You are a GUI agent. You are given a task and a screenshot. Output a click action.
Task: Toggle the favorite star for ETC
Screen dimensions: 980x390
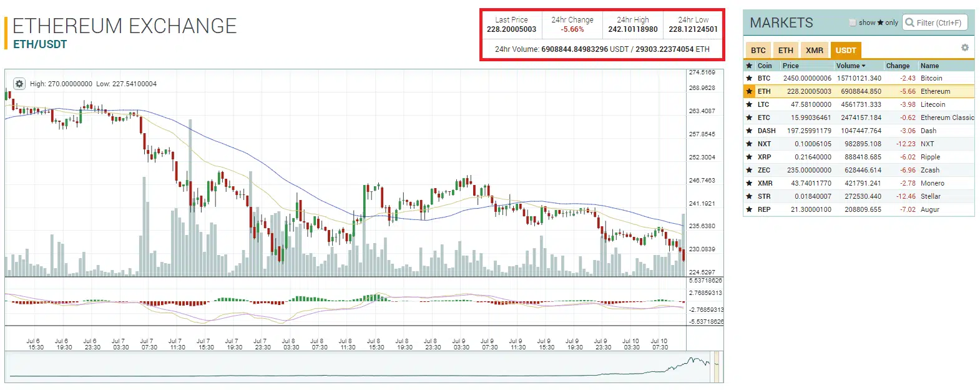(749, 117)
